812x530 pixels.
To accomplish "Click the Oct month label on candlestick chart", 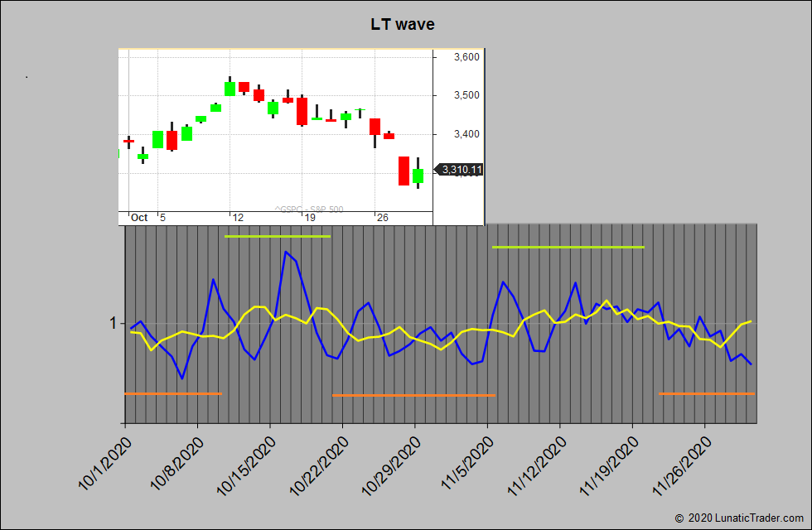I will (139, 218).
